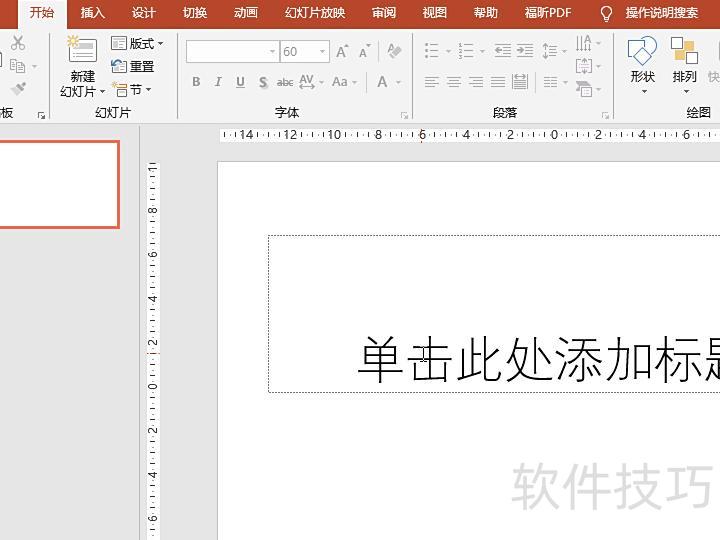Apply bullet list formatting
The height and width of the screenshot is (540, 720).
[x=431, y=51]
